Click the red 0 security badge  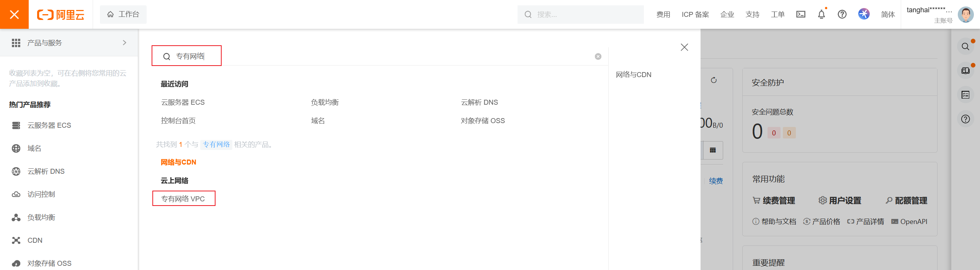[x=774, y=133]
